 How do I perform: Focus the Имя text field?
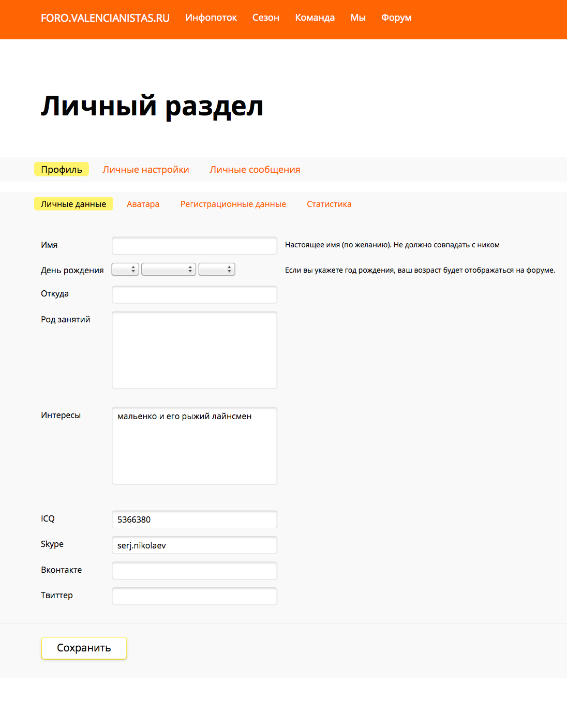coord(195,246)
